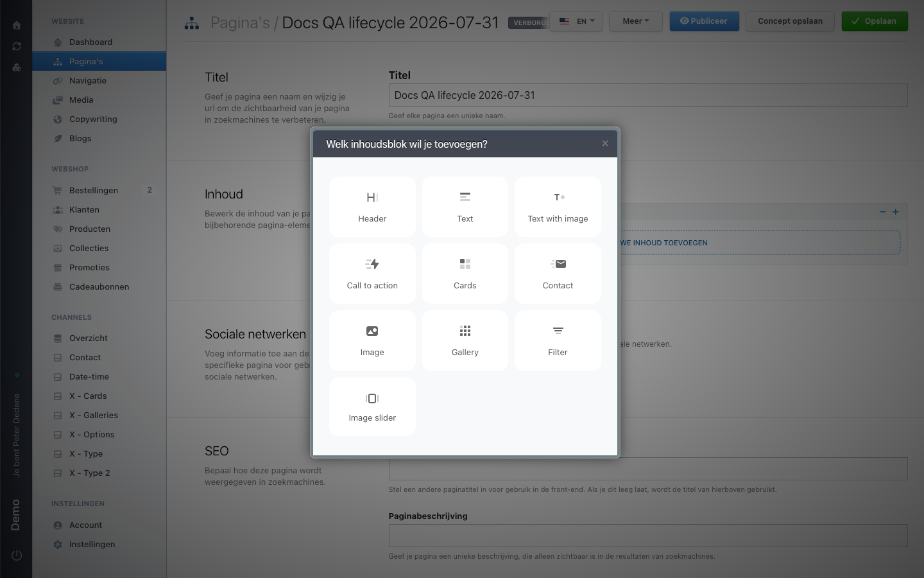Screen dimensions: 924x578
Task: Click Pagina's breadcrumb link
Action: coord(240,22)
